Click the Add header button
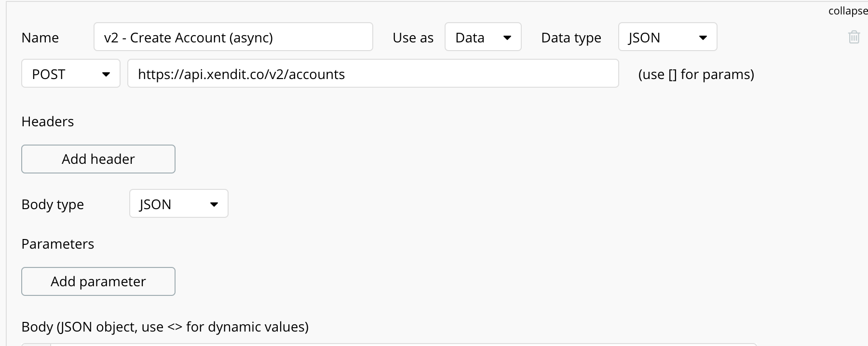Screen dimensions: 868x346 [x=98, y=159]
